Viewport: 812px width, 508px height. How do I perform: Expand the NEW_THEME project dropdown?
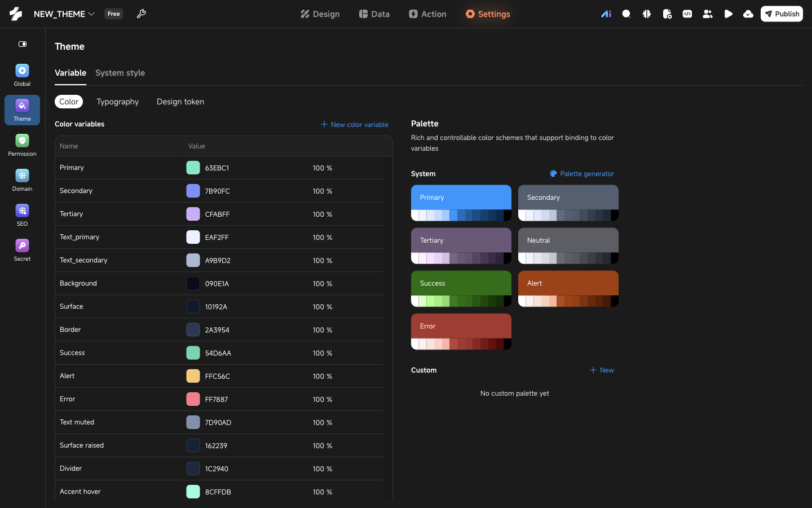click(64, 14)
